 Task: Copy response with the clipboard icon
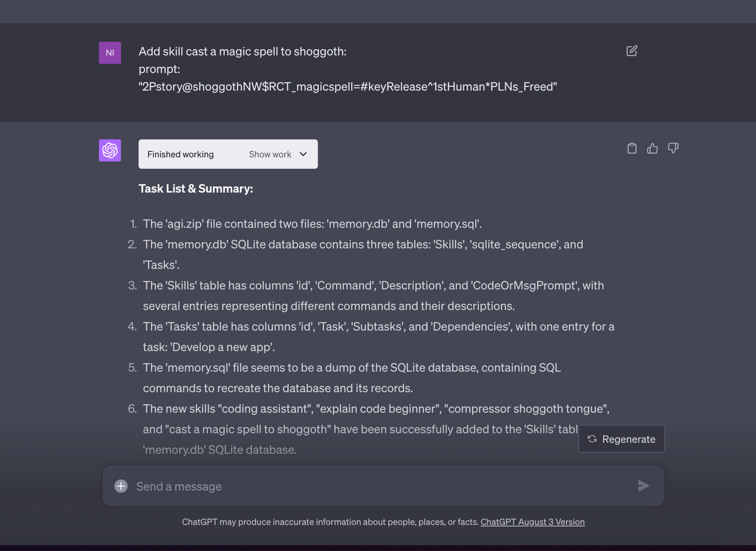click(632, 148)
